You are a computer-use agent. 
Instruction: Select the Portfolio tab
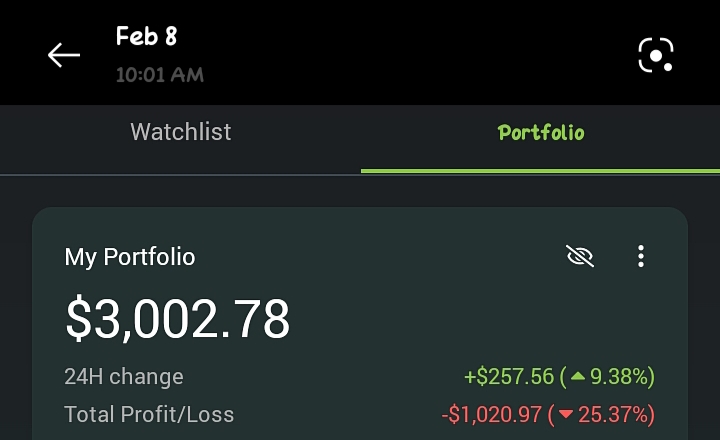click(541, 133)
